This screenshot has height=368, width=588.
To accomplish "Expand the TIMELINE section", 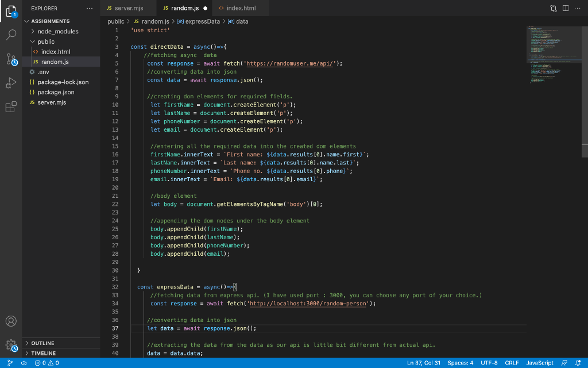I will (43, 353).
